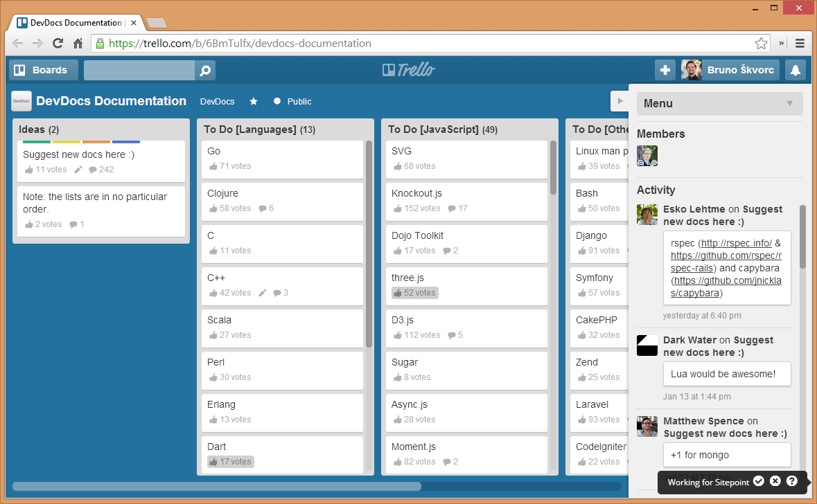Open the Boards menu

click(x=43, y=70)
